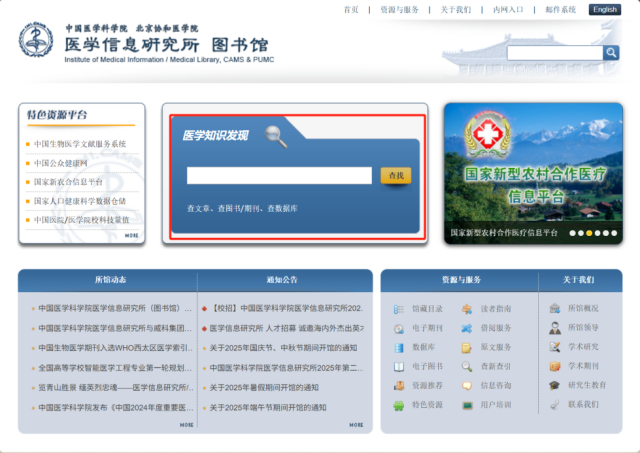Go to 首页 in top navigation
The height and width of the screenshot is (453, 640).
pos(350,9)
